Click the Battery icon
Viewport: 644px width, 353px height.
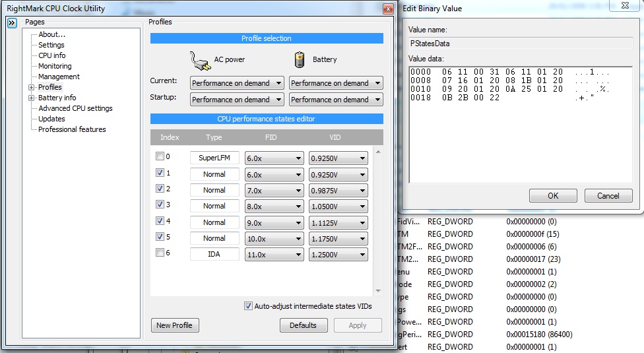click(x=300, y=59)
